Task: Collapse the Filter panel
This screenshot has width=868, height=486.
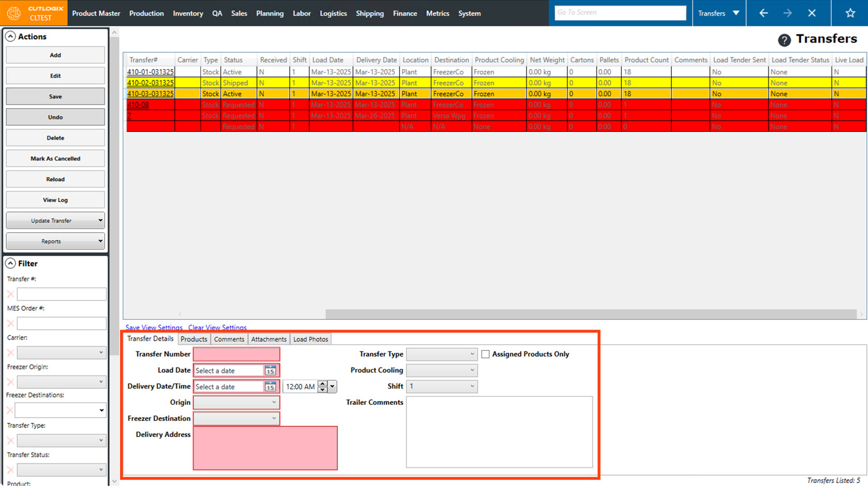Action: (10, 263)
